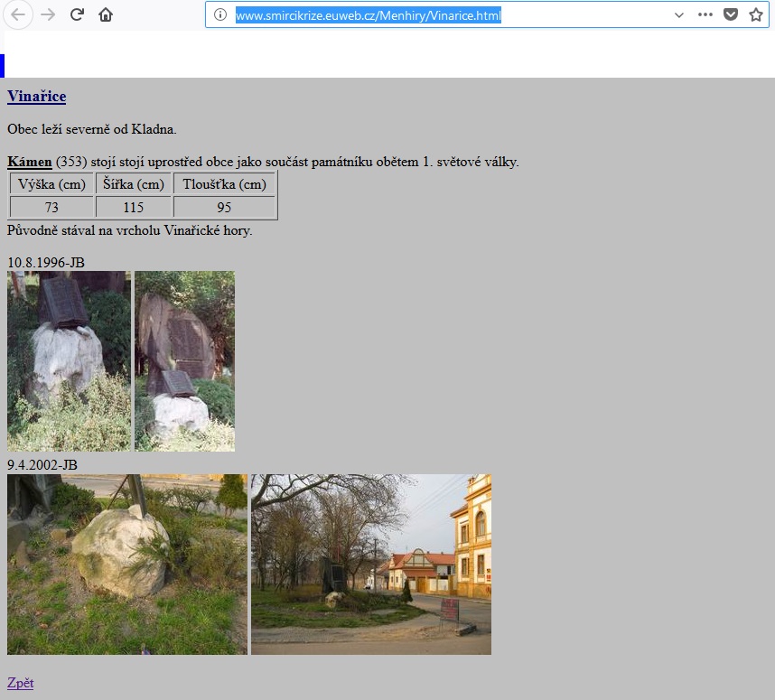This screenshot has width=775, height=700.
Task: Open the Vinařice heading link
Action: click(x=36, y=97)
